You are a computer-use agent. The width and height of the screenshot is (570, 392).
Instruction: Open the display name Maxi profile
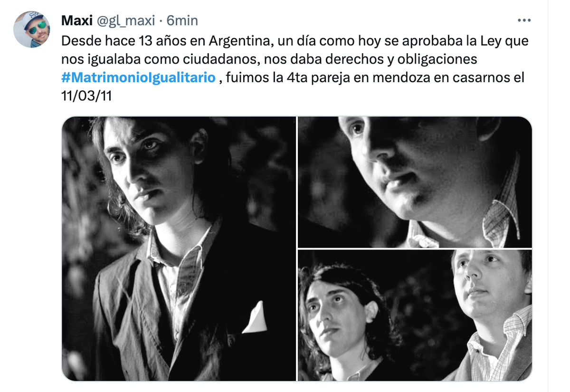77,20
